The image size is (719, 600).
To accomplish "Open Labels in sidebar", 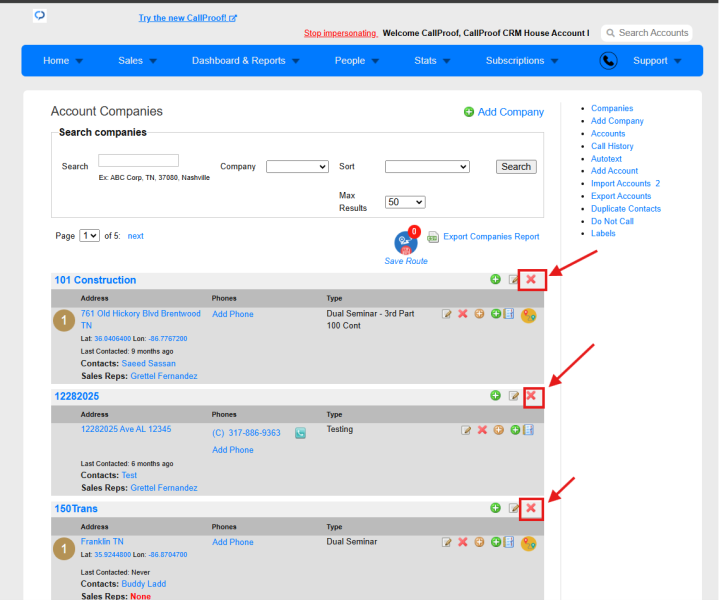I will [x=603, y=233].
